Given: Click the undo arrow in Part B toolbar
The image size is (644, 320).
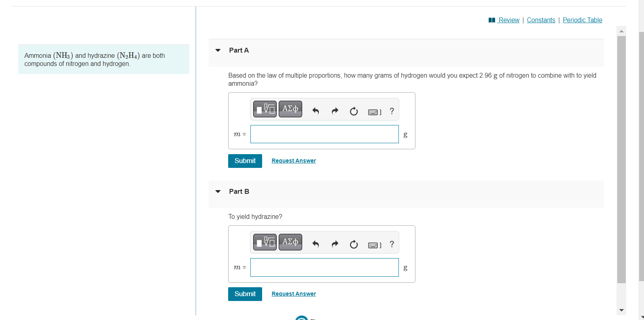Looking at the screenshot, I should 316,244.
